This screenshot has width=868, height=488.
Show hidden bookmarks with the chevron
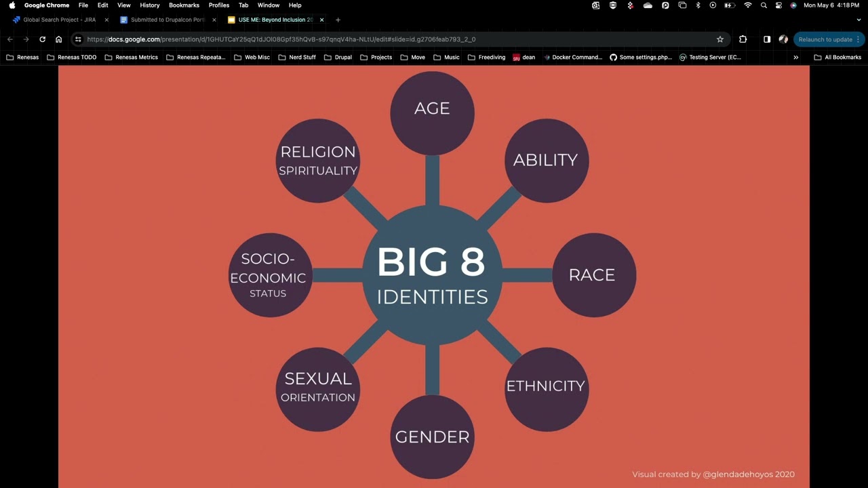[795, 58]
